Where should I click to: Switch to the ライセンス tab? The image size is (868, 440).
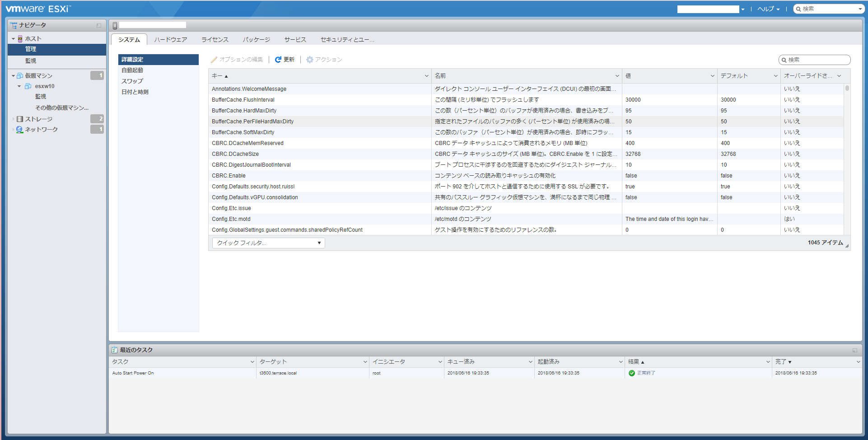[x=215, y=40]
